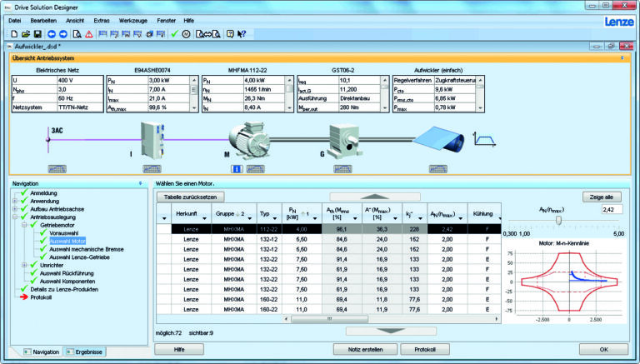Collapse the Antriebsauslegung tree node
The height and width of the screenshot is (364, 640).
click(14, 217)
